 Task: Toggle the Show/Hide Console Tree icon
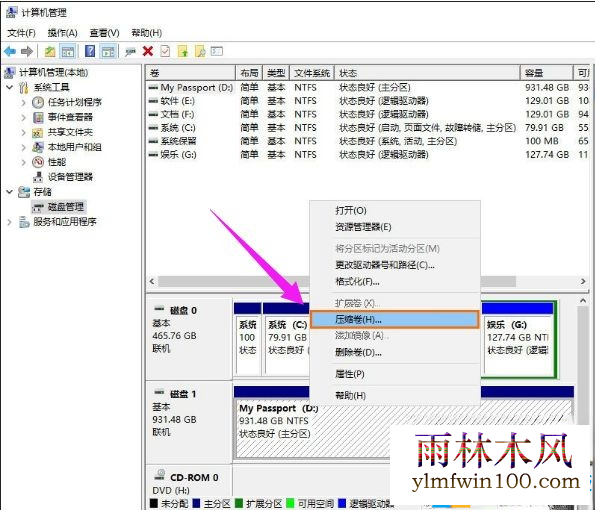68,51
